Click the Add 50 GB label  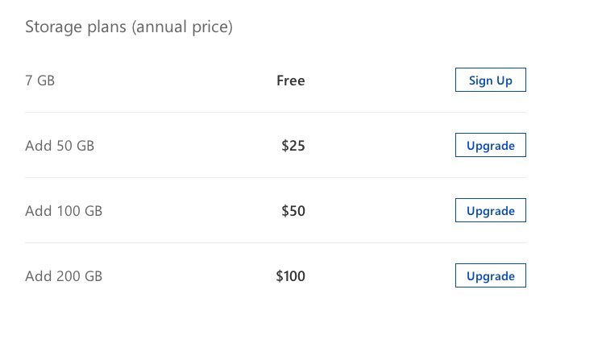tap(60, 146)
